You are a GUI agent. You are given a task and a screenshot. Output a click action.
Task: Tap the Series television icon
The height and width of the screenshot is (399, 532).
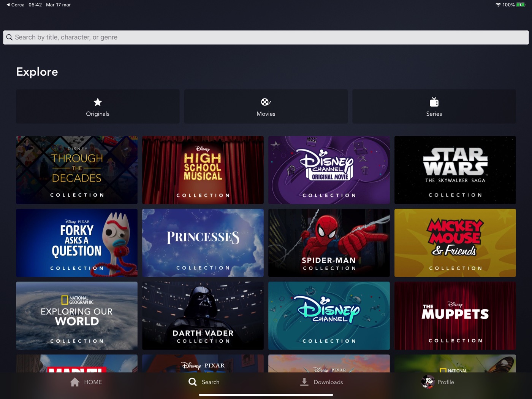[x=434, y=102]
